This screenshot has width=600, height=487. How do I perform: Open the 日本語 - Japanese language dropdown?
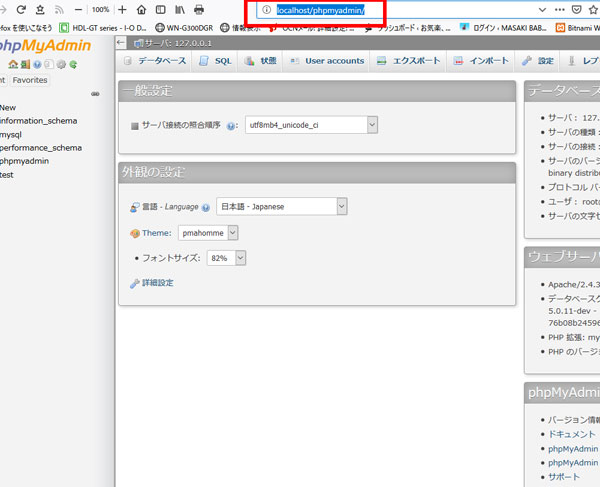coord(282,207)
